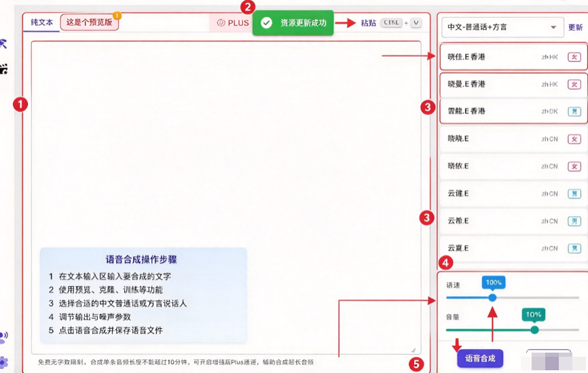The height and width of the screenshot is (373, 588).
Task: Click the green checkmark in the toast
Action: point(266,23)
